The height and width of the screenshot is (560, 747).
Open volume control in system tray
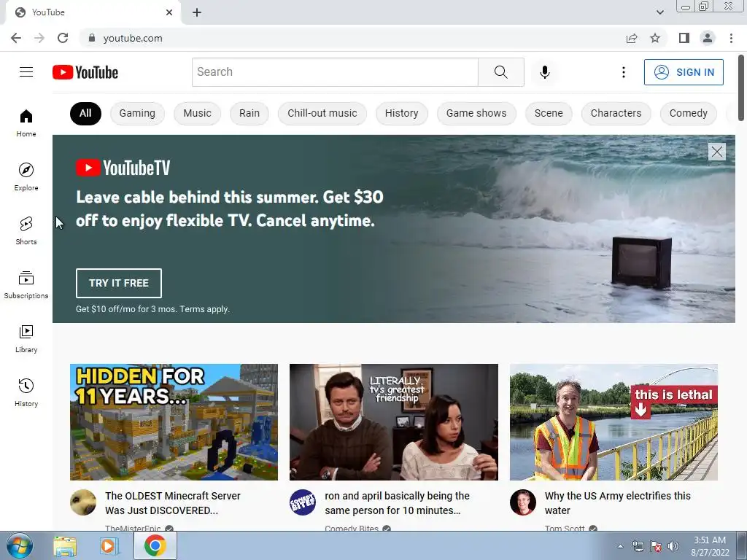click(673, 546)
